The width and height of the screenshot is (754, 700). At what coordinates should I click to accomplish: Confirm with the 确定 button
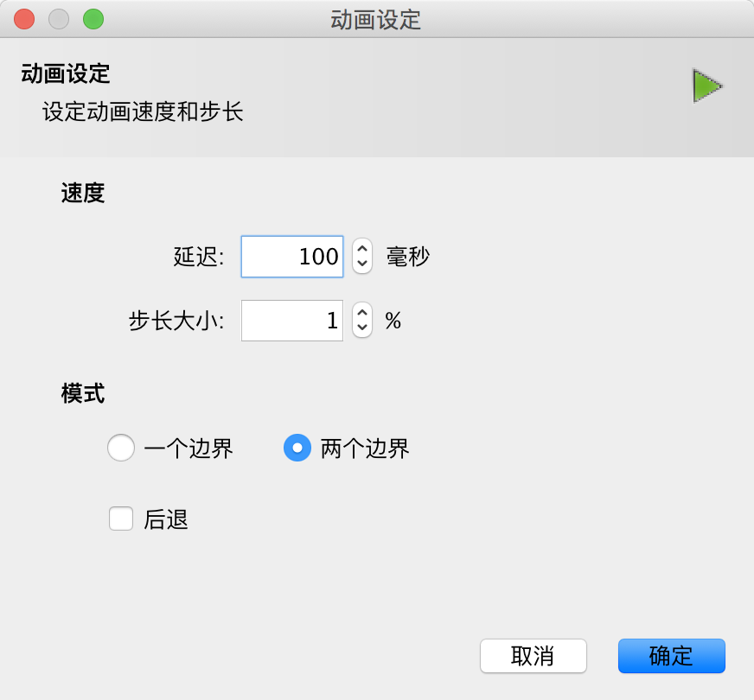coord(671,656)
